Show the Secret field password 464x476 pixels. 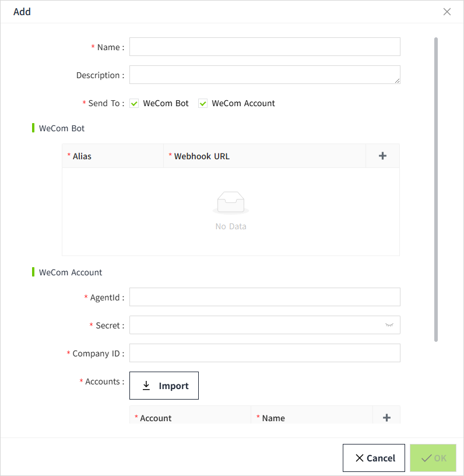389,325
